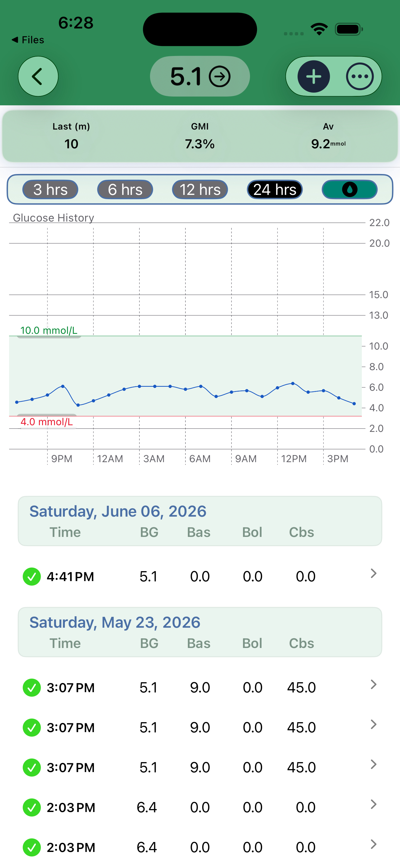
Task: Tap the 12PM peak point on glucose chart
Action: (x=293, y=383)
